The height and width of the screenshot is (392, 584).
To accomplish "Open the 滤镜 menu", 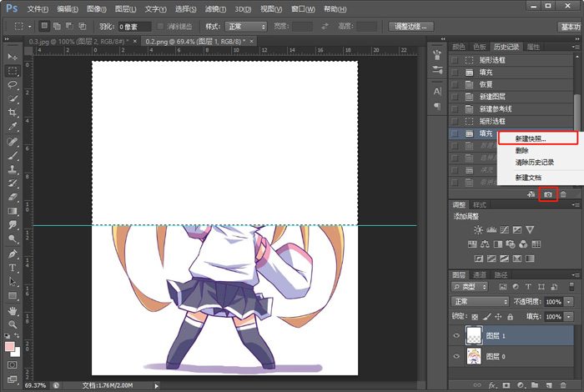I will [215, 9].
